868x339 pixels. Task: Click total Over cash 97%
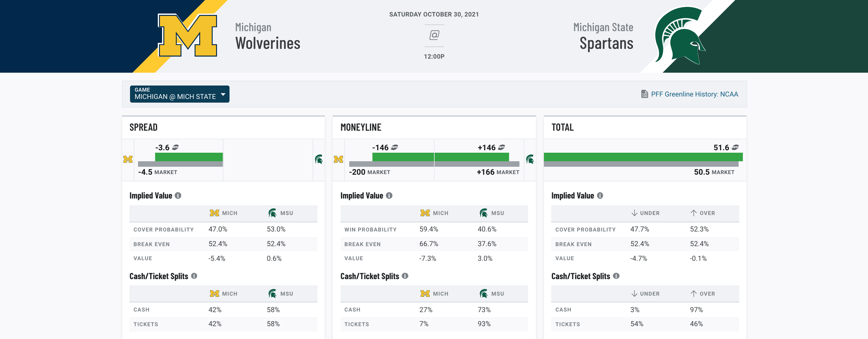[x=696, y=310]
